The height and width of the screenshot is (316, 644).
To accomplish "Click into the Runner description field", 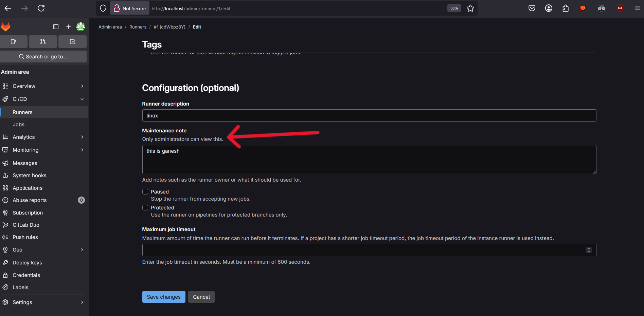I will point(369,116).
